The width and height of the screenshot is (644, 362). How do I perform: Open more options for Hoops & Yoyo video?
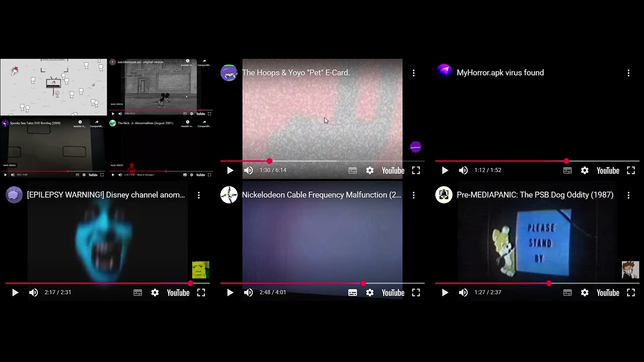[414, 73]
